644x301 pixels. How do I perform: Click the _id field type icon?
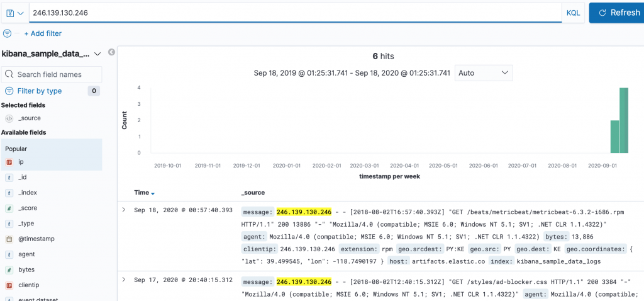pyautogui.click(x=9, y=177)
